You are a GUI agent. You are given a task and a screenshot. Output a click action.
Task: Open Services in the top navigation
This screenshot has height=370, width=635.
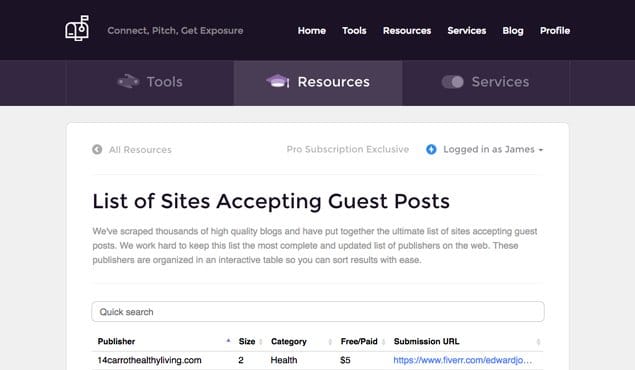pyautogui.click(x=467, y=31)
